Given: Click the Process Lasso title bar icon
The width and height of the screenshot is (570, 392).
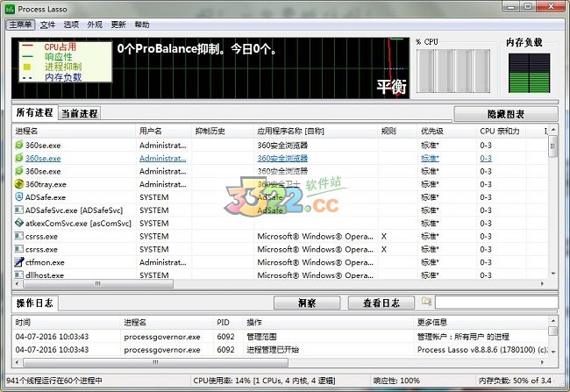Looking at the screenshot, I should [11, 9].
